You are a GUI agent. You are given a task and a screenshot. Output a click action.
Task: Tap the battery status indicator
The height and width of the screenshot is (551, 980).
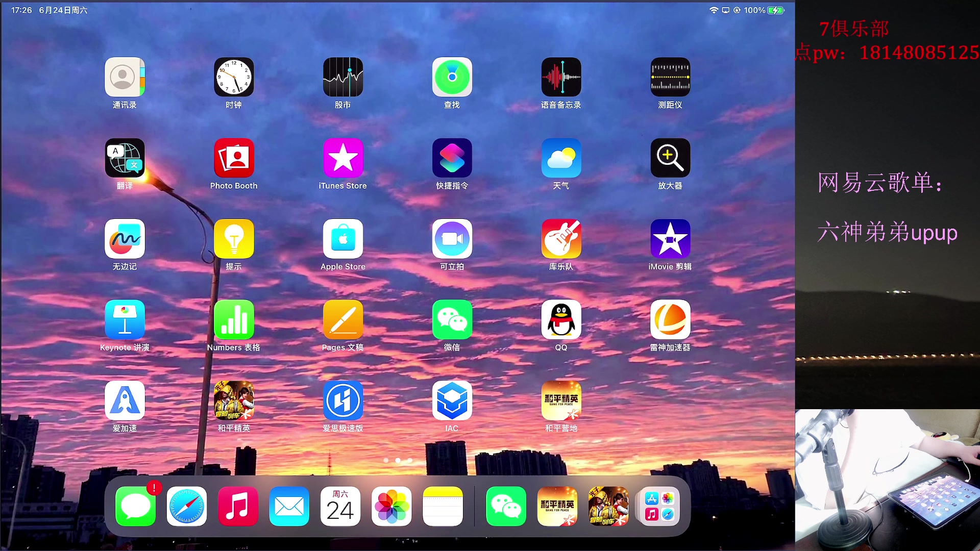[x=776, y=10]
